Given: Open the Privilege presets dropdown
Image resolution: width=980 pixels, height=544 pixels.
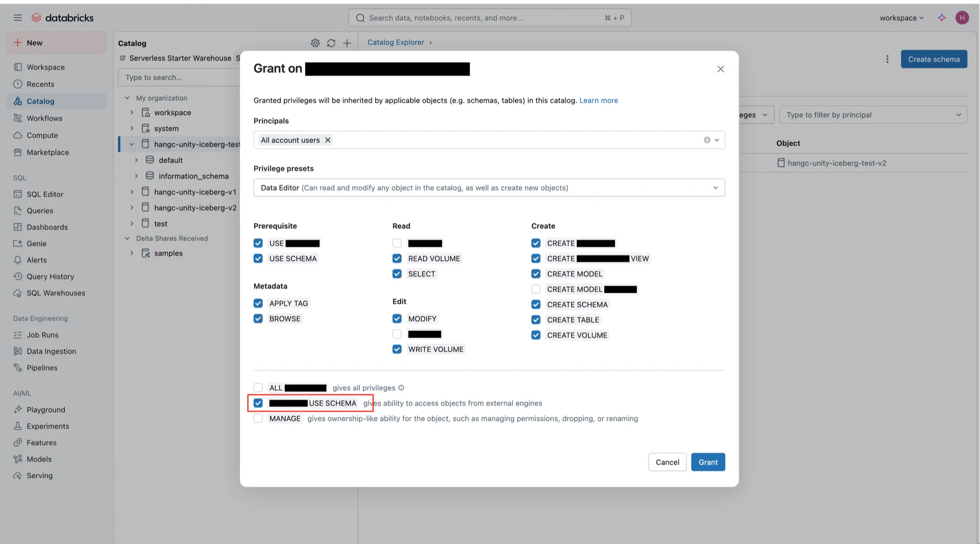Looking at the screenshot, I should coord(489,187).
